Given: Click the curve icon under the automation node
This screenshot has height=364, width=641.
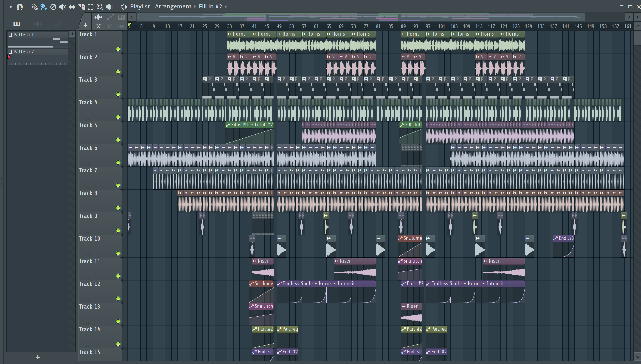Looking at the screenshot, I should coord(110,26).
